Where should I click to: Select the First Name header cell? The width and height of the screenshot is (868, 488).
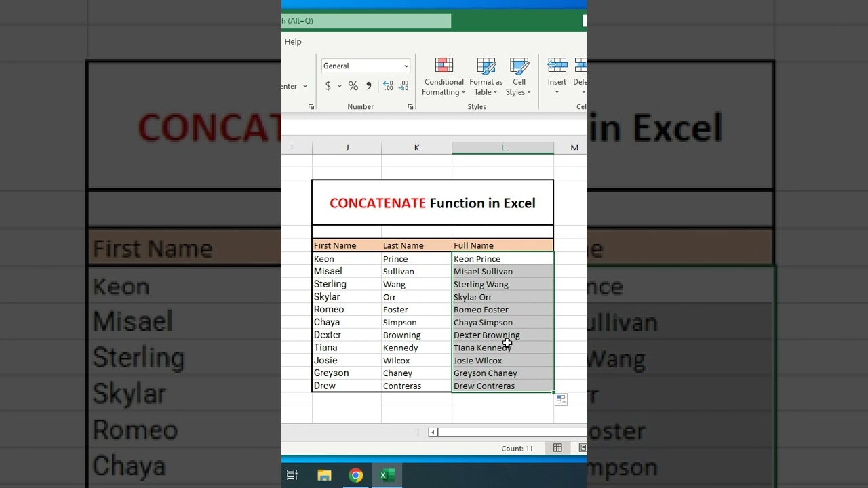[347, 245]
